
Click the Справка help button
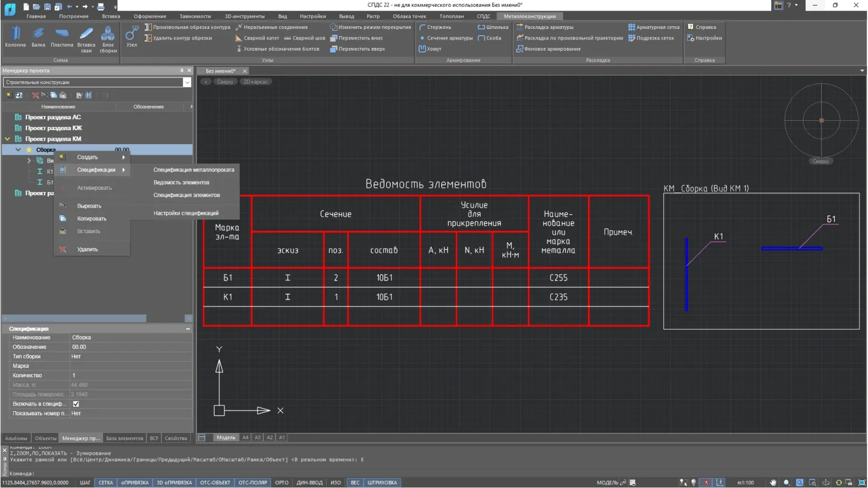pos(702,27)
